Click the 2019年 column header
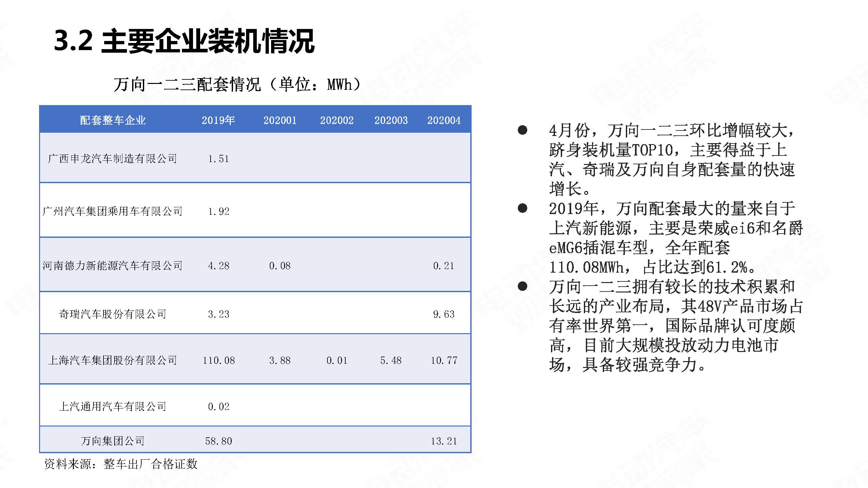Viewport: 868px width, 488px height. (218, 120)
